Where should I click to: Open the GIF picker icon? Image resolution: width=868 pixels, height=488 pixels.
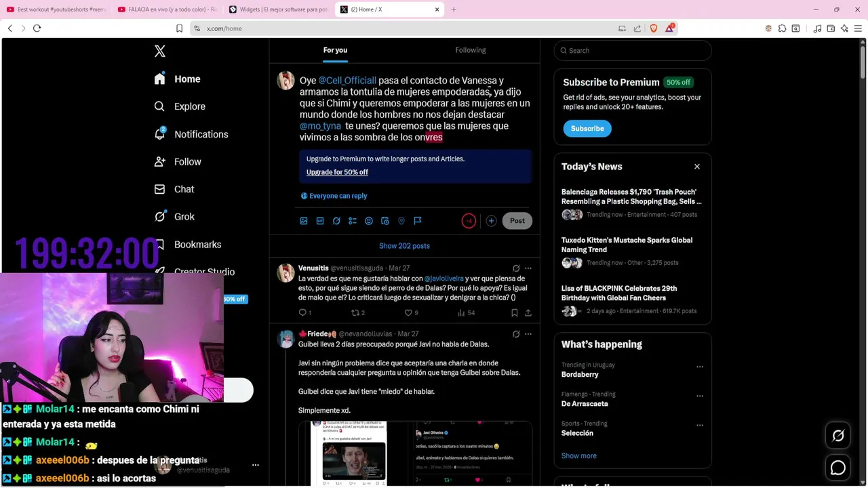[320, 221]
